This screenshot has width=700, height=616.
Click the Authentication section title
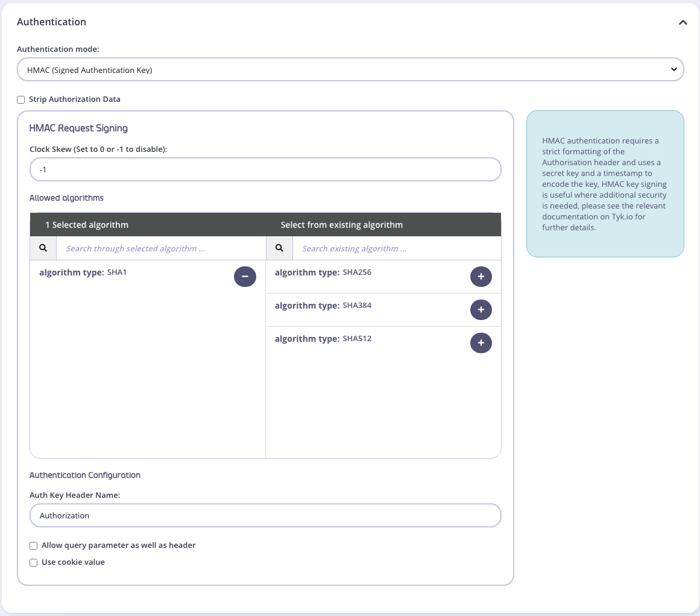(51, 22)
